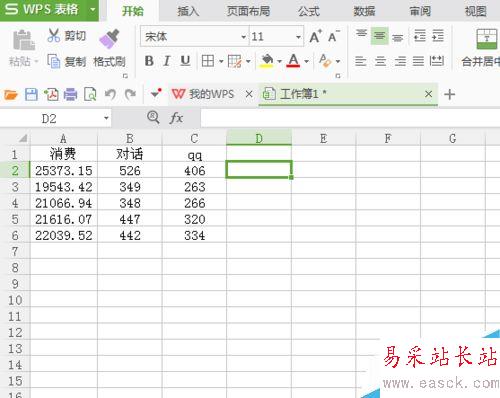Screen dimensions: 500x398
Task: Switch to the 页面布局 tab
Action: (248, 11)
